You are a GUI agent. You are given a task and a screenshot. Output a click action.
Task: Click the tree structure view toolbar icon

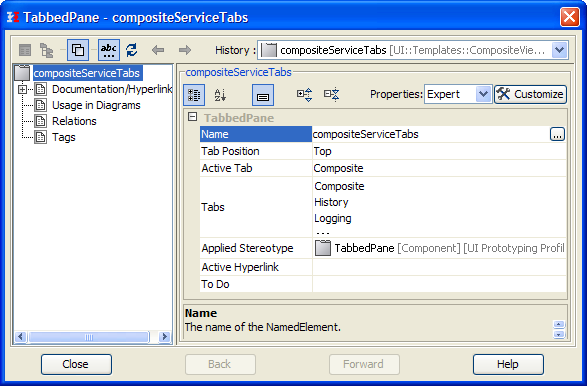tap(47, 50)
